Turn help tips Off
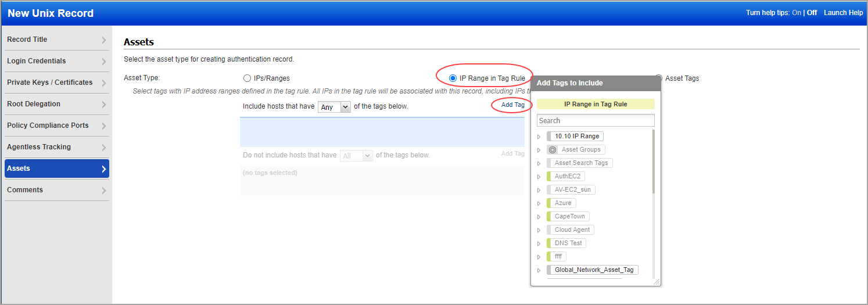Viewport: 868px width, 305px height. tap(812, 13)
